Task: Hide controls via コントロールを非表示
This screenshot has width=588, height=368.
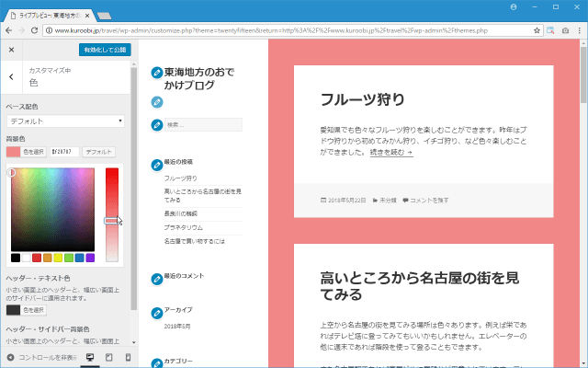Action: tap(41, 357)
